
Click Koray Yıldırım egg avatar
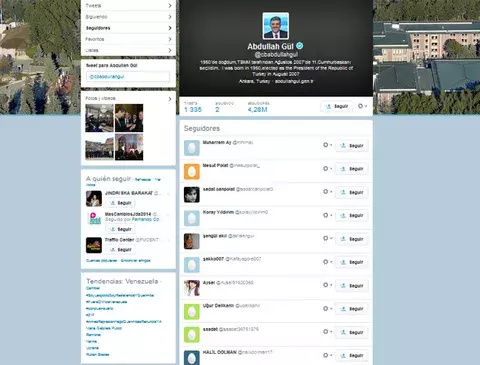click(x=192, y=218)
